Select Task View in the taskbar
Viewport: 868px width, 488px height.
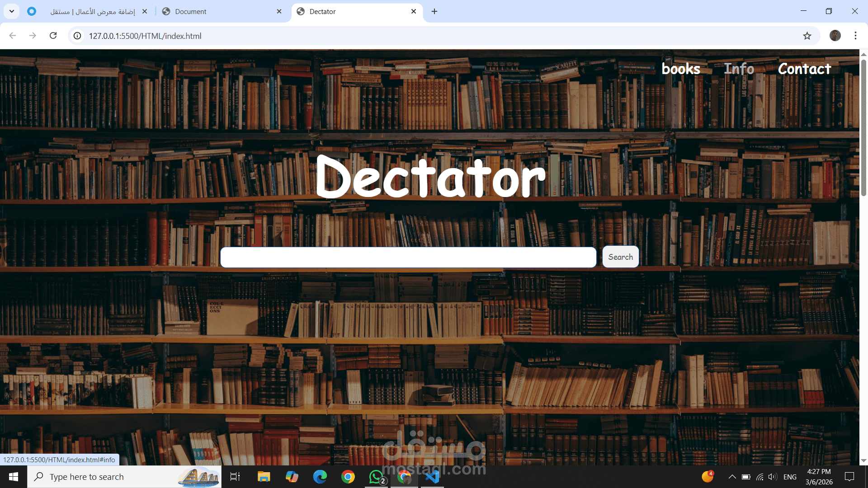point(235,476)
